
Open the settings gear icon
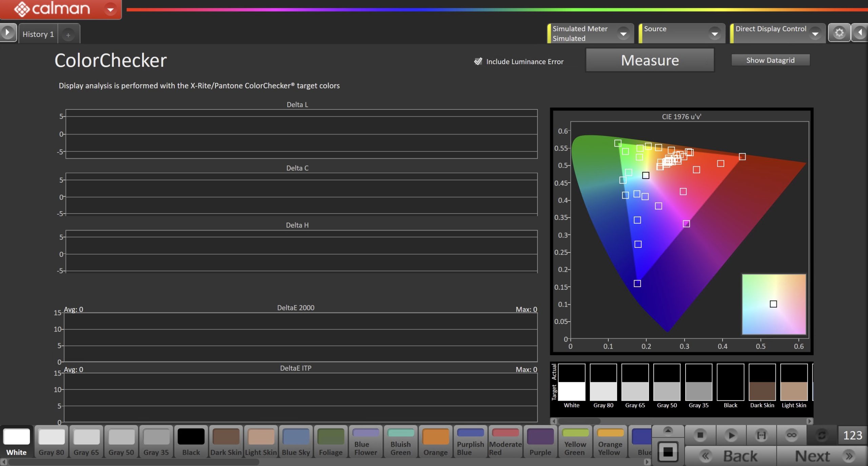coord(839,33)
